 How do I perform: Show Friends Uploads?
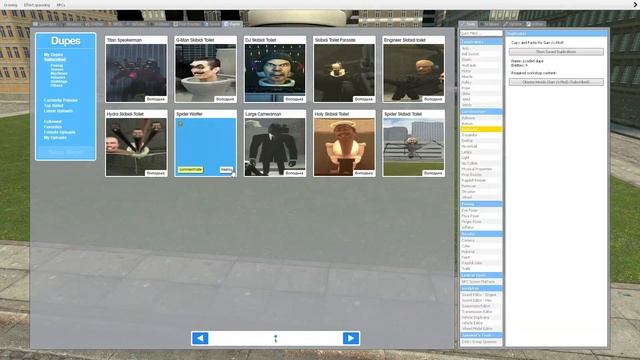point(60,132)
